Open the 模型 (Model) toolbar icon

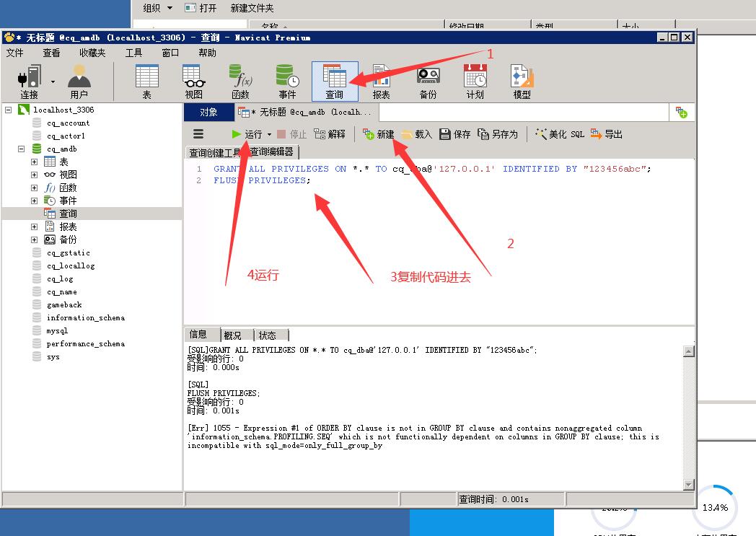click(522, 81)
